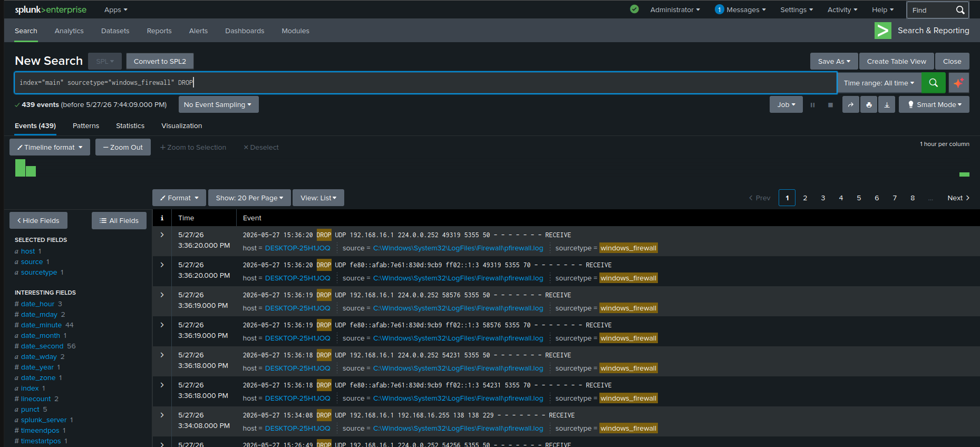This screenshot has height=447, width=980.
Task: Share the search job arrow icon
Action: 850,104
